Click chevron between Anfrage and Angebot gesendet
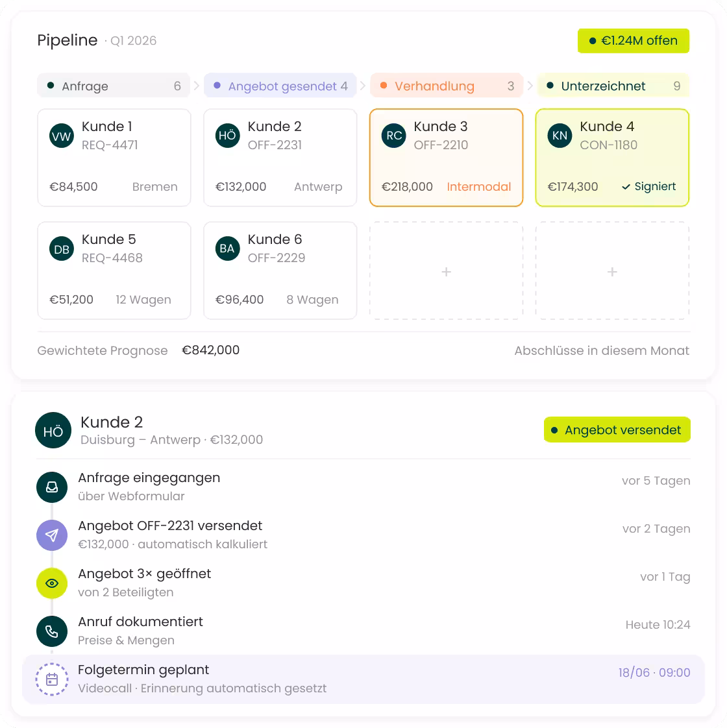This screenshot has width=727, height=728. [x=197, y=86]
